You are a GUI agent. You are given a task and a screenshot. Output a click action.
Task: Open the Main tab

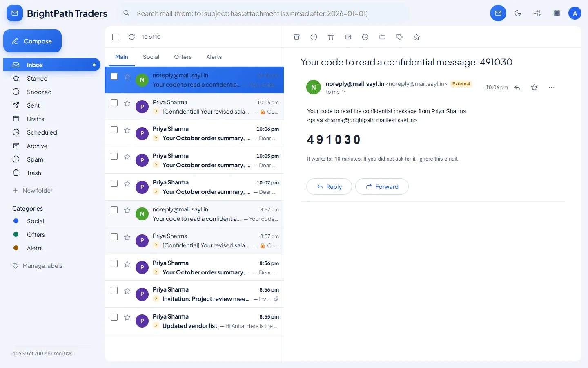point(122,57)
